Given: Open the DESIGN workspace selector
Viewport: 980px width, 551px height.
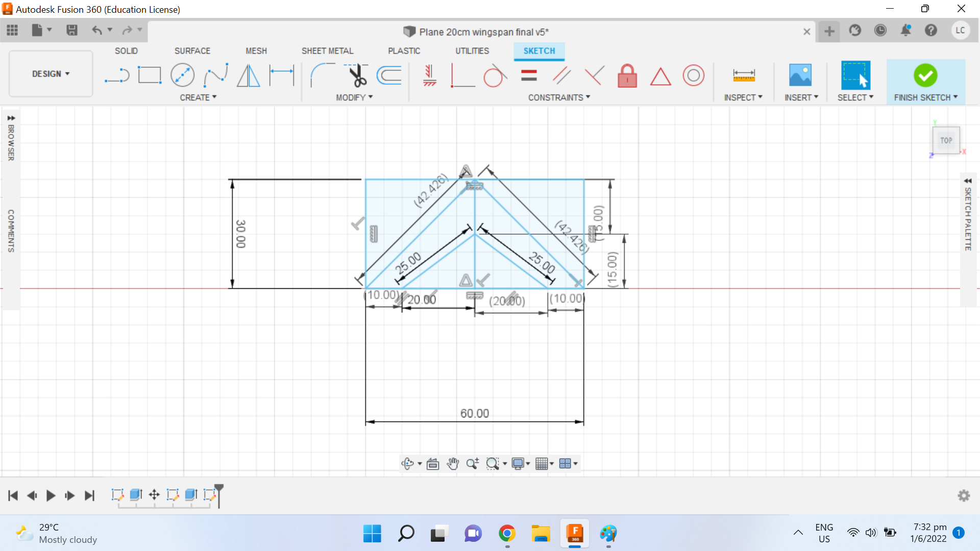Looking at the screenshot, I should 50,73.
